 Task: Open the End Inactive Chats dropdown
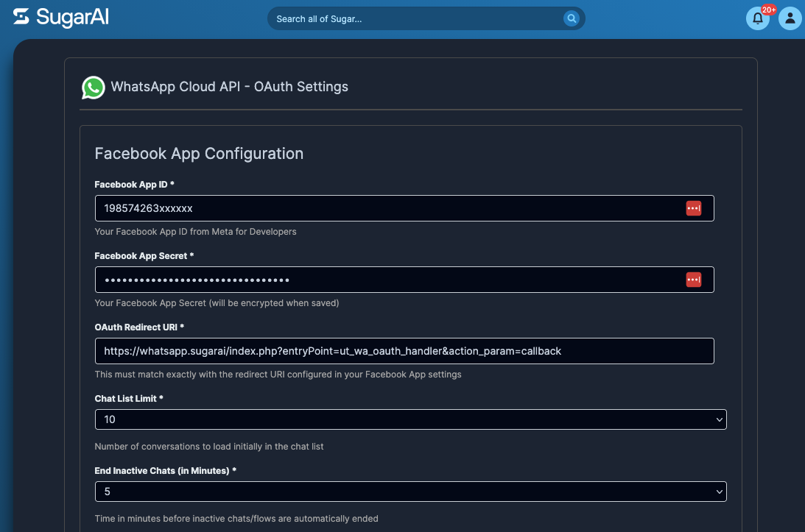click(x=411, y=492)
